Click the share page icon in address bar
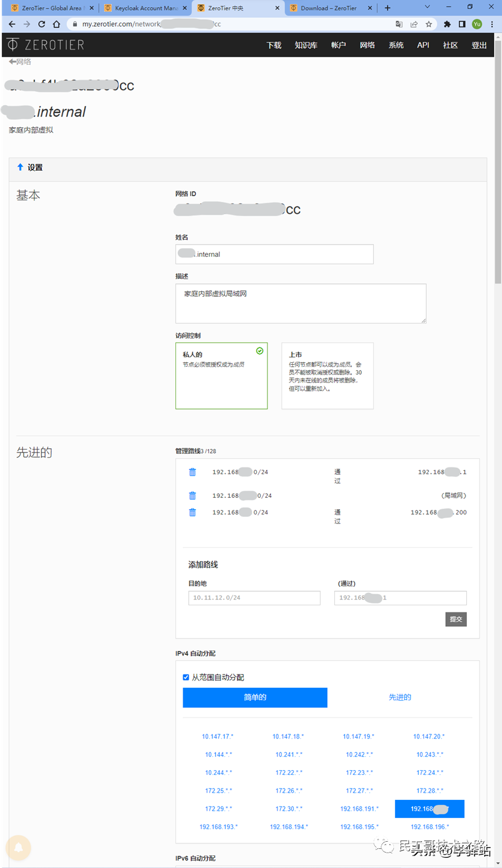Image resolution: width=502 pixels, height=868 pixels. [414, 24]
